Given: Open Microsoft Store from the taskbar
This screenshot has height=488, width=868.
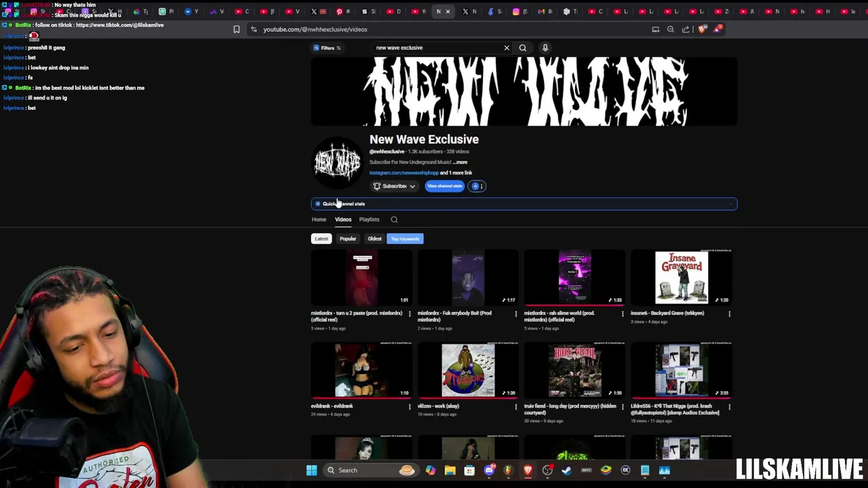Looking at the screenshot, I should coord(469,470).
